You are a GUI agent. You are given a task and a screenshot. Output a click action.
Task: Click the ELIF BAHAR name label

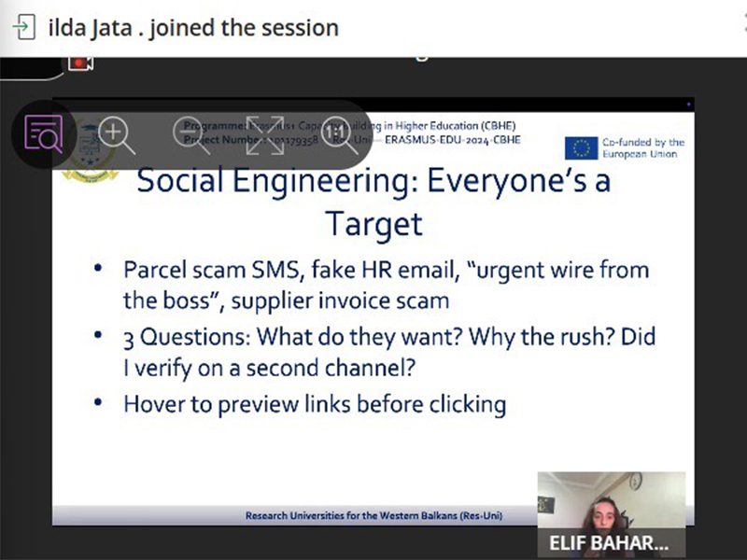(x=611, y=542)
